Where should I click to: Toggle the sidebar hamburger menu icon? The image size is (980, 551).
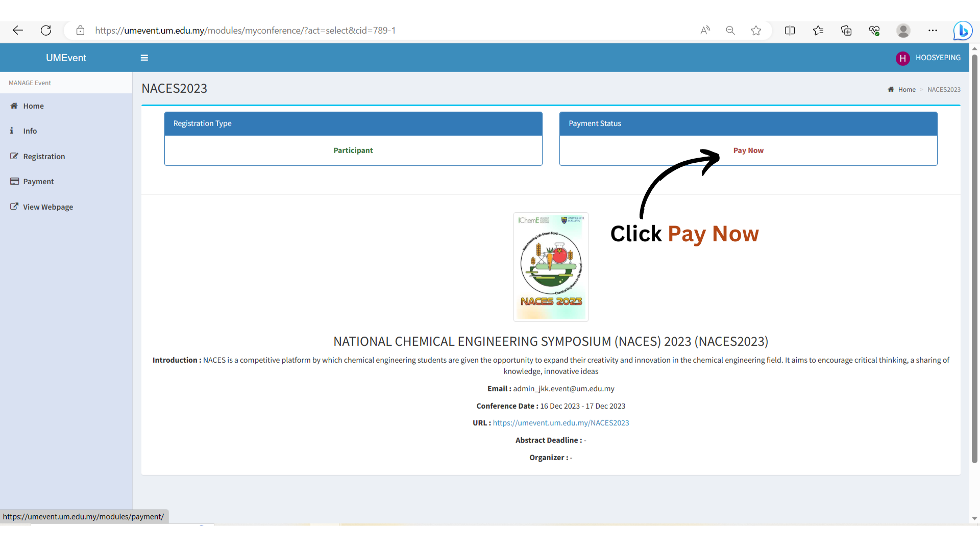(x=144, y=58)
